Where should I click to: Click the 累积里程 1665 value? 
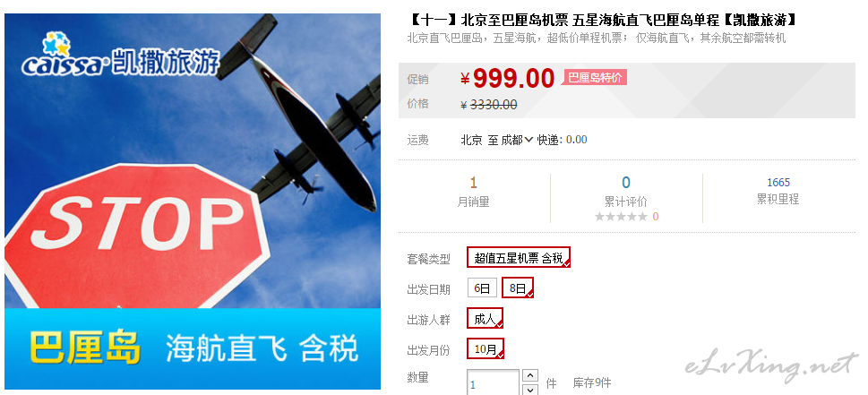pos(778,182)
